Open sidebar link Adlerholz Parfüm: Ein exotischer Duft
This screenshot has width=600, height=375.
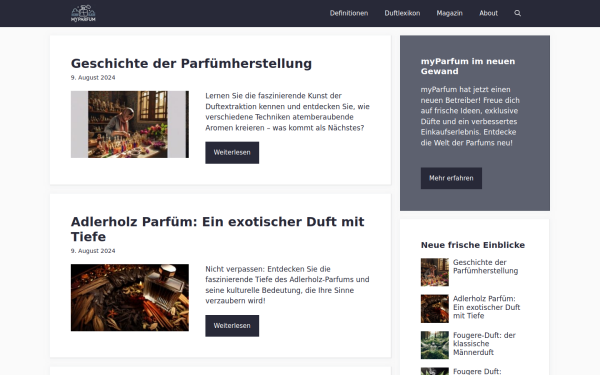(486, 307)
